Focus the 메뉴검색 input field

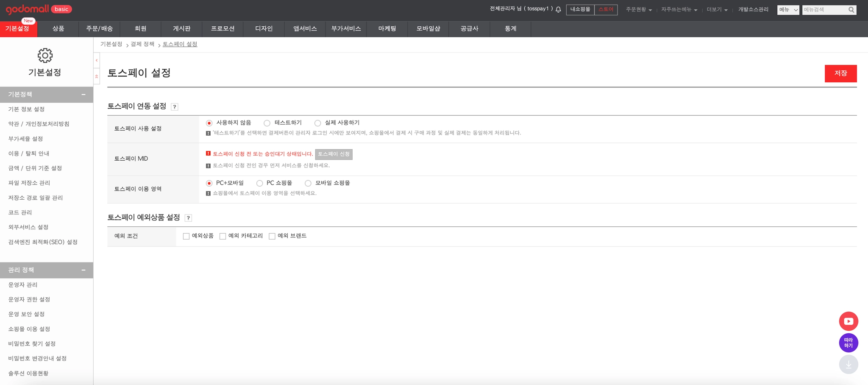pos(825,10)
